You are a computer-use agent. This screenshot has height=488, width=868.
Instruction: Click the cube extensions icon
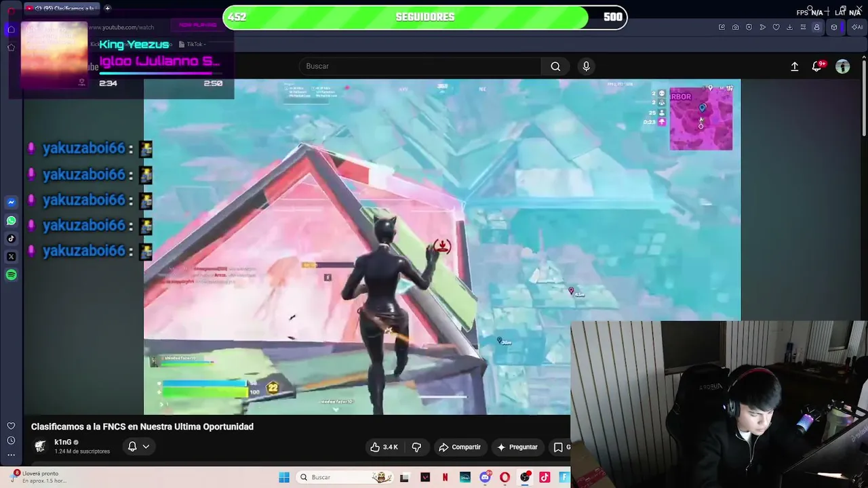[x=834, y=27]
